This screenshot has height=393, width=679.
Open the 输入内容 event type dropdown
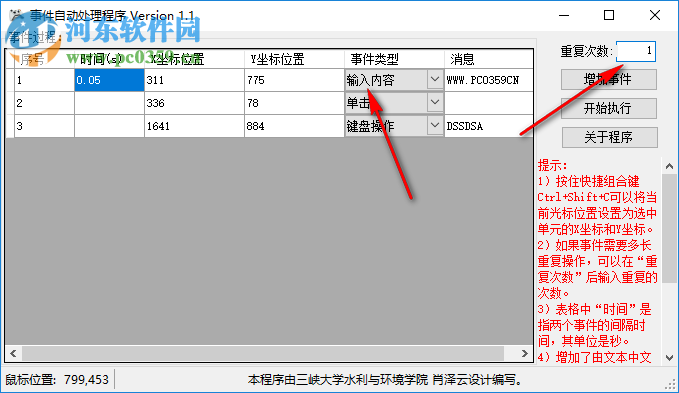coord(435,80)
